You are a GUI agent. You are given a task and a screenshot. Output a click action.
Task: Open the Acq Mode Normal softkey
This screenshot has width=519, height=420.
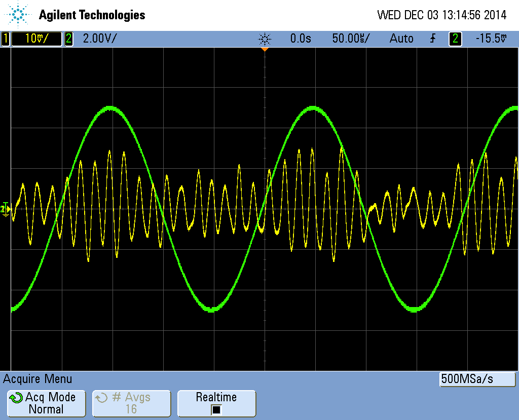(46, 403)
